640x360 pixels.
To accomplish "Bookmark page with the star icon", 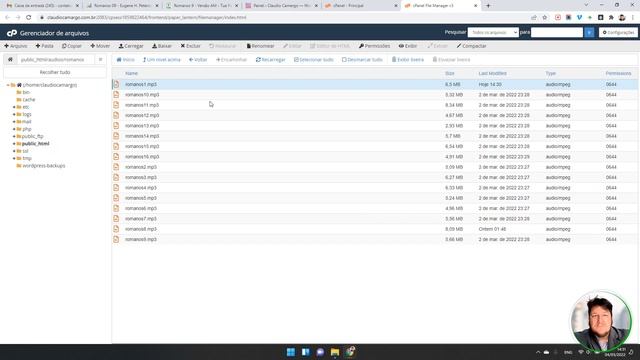I will click(544, 18).
